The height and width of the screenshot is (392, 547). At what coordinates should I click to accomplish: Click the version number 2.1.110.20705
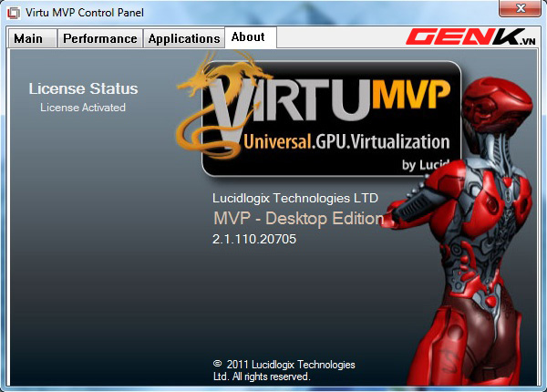coord(254,239)
